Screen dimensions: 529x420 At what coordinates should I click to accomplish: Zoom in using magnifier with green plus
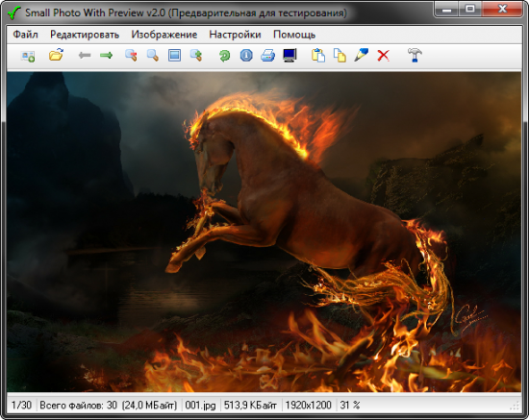tap(196, 56)
